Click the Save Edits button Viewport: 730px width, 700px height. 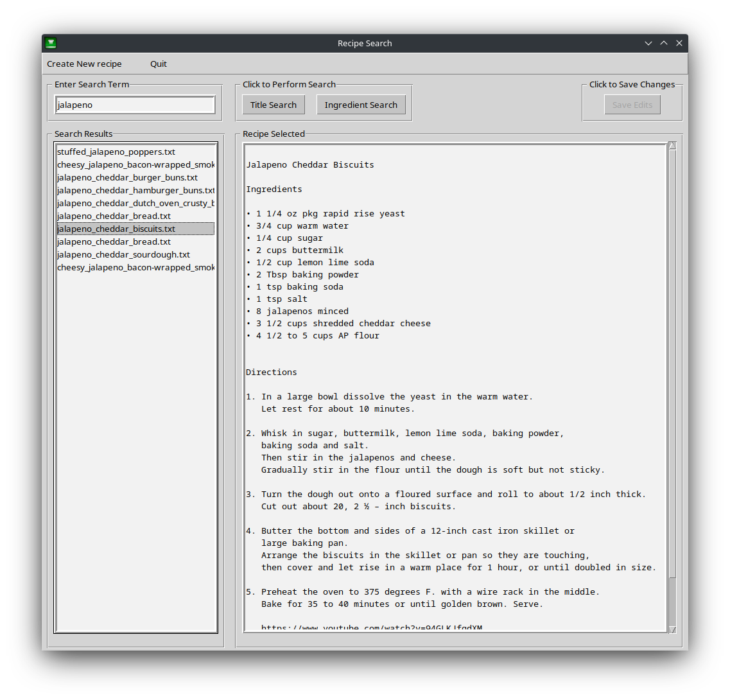pyautogui.click(x=632, y=105)
